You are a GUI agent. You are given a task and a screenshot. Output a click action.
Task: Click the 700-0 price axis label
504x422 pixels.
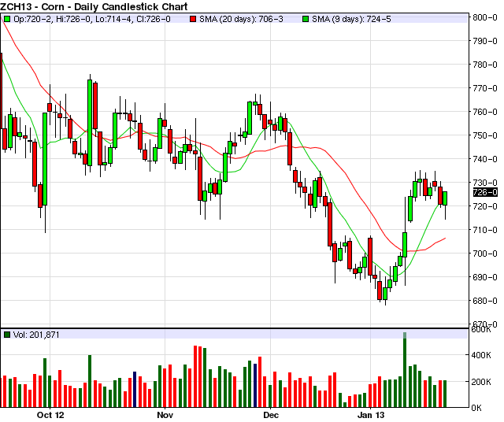(x=485, y=254)
